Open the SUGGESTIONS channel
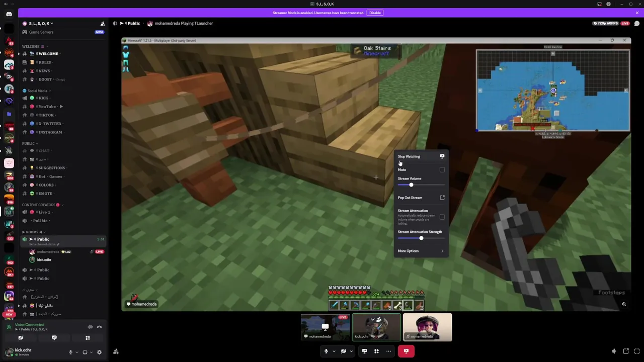The height and width of the screenshot is (362, 644). [x=63, y=168]
